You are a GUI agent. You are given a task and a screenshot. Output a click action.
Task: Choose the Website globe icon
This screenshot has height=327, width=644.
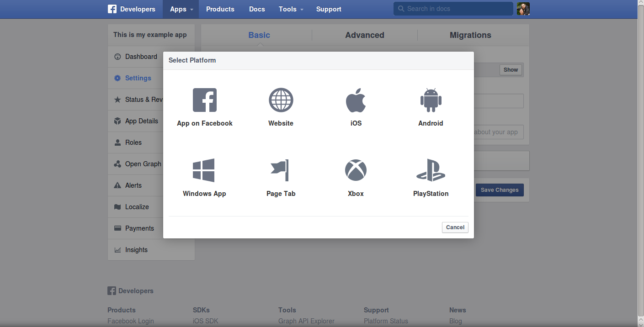[x=281, y=100]
